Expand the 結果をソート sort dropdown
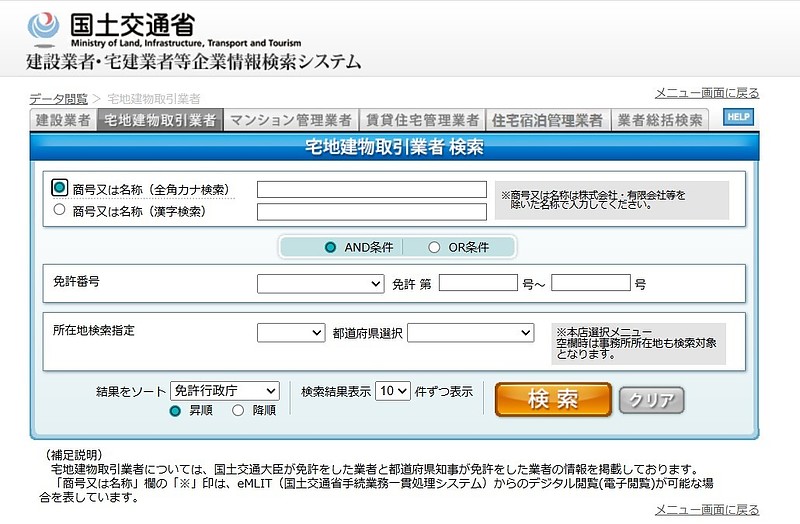The height and width of the screenshot is (524, 800). (224, 391)
